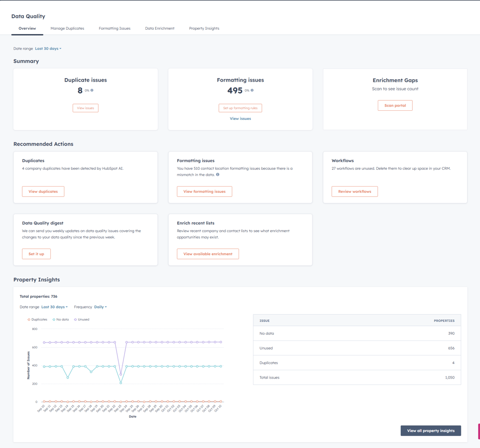Click View issues link under Formatting issues

tap(240, 118)
